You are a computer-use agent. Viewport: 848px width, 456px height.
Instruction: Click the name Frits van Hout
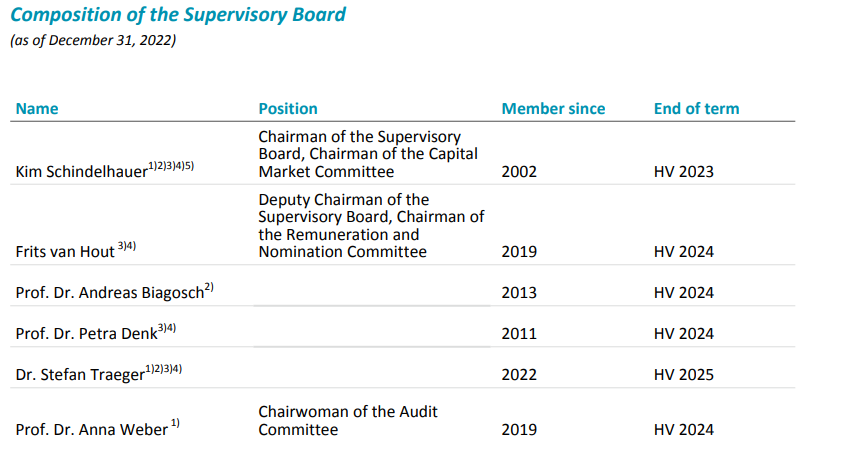pos(66,252)
